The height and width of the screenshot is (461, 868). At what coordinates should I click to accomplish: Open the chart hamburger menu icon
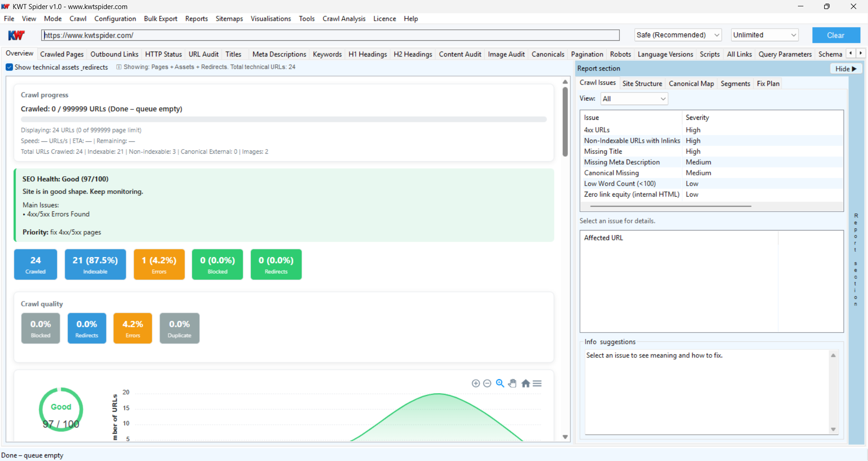(537, 383)
